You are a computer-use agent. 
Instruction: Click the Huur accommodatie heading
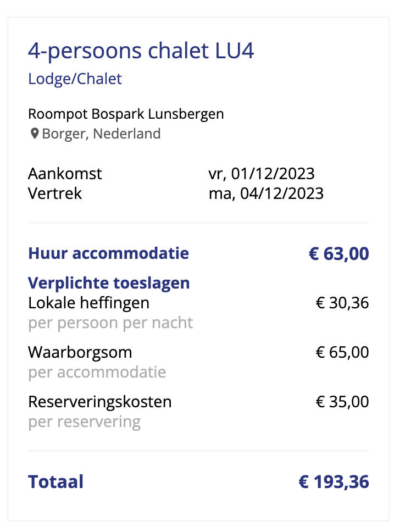coord(109,253)
